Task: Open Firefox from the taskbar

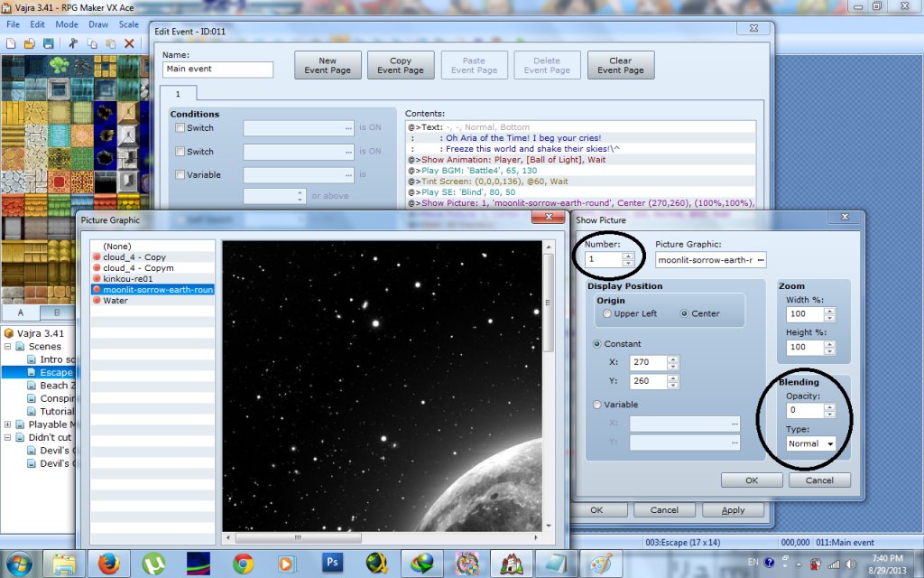Action: coord(109,564)
